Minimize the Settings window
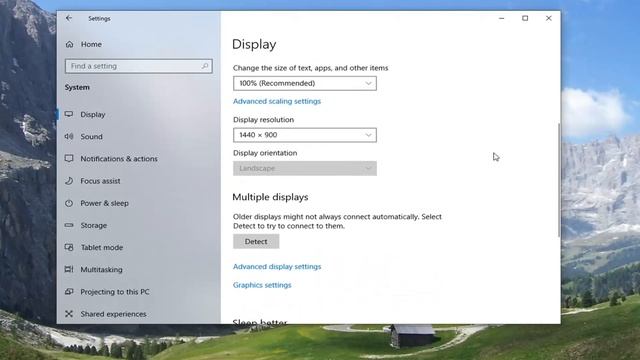The height and width of the screenshot is (360, 640). (x=501, y=18)
